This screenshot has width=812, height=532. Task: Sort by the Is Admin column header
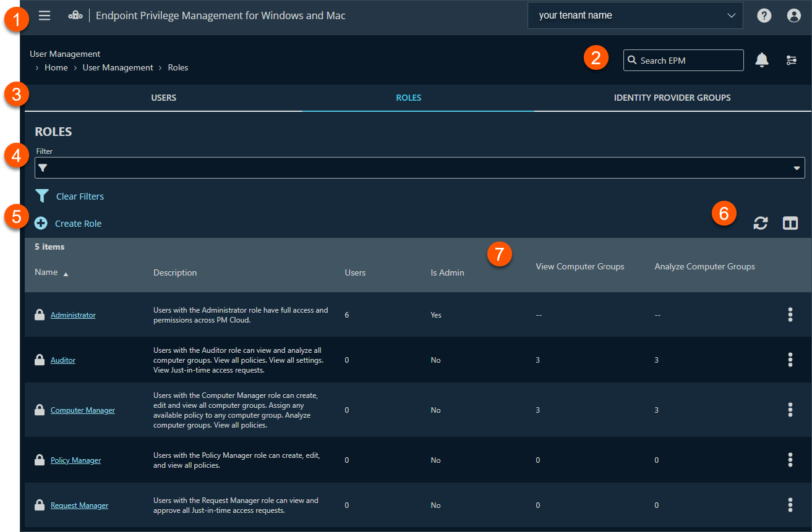(x=447, y=272)
